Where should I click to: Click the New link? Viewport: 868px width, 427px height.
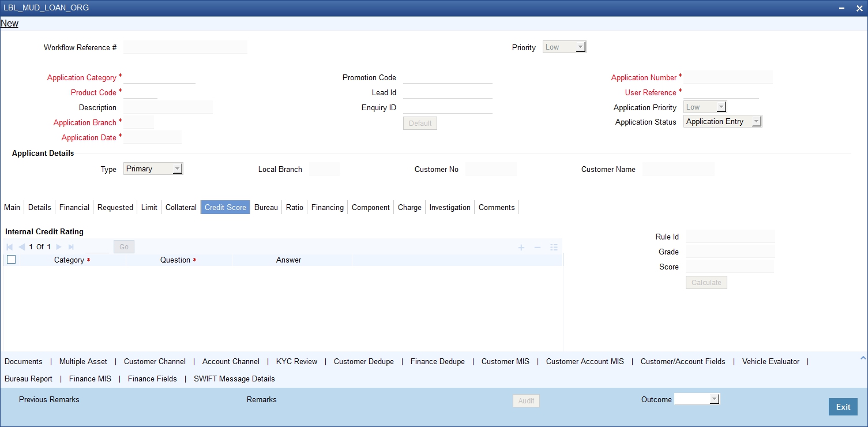click(9, 24)
